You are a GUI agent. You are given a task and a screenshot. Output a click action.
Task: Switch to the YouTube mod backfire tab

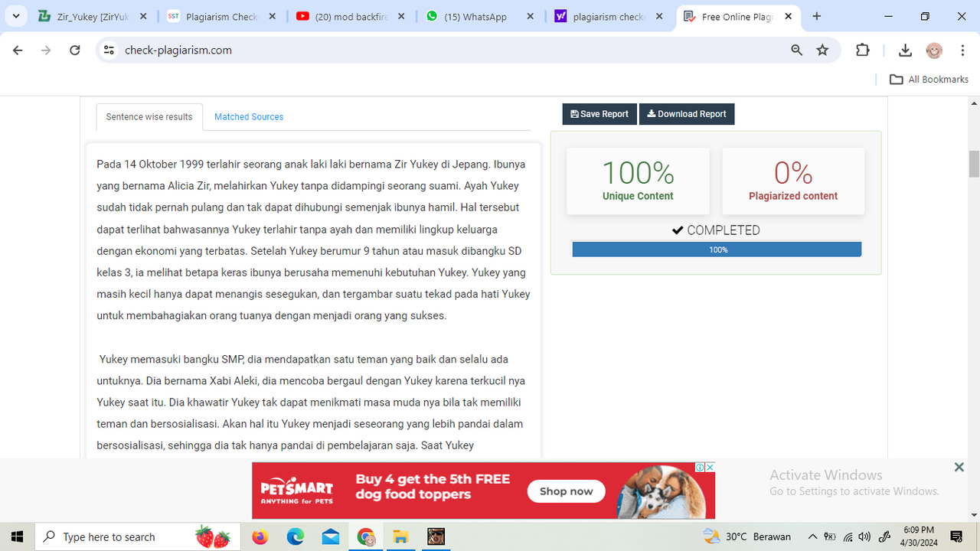[x=352, y=16]
